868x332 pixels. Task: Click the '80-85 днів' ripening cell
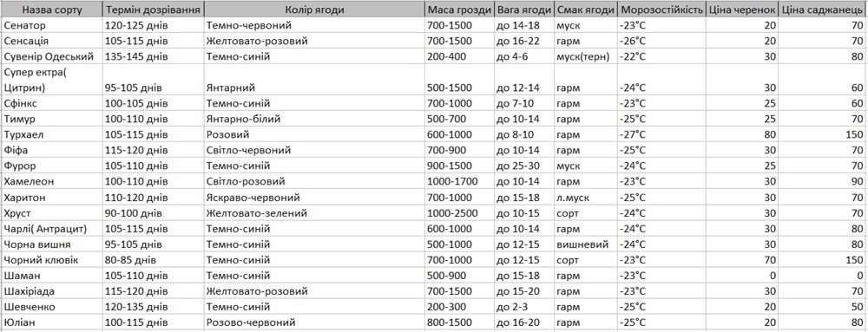click(x=154, y=259)
